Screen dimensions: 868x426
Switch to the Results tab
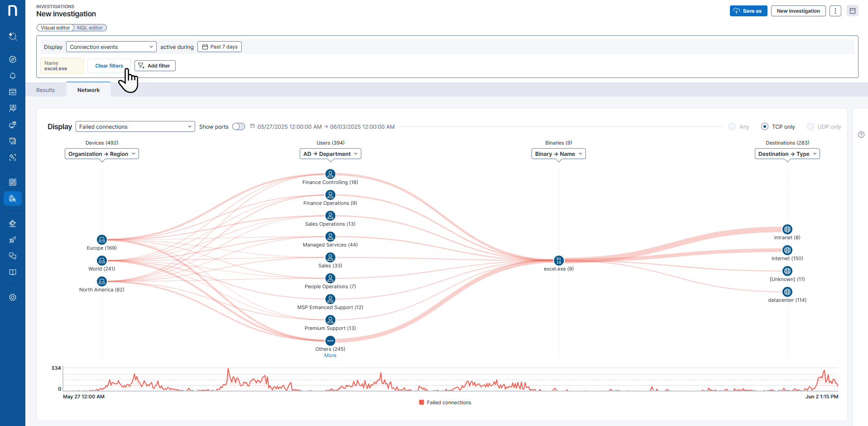tap(46, 90)
